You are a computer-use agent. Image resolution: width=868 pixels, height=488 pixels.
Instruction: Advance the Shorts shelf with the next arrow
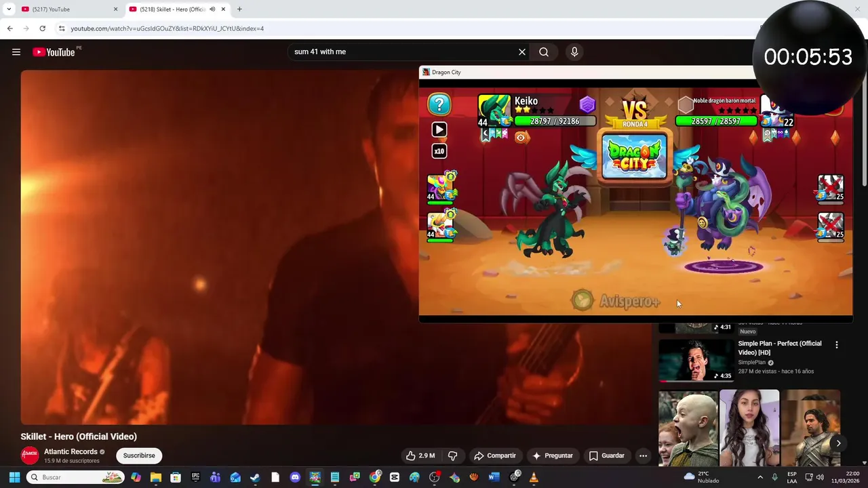pos(838,443)
